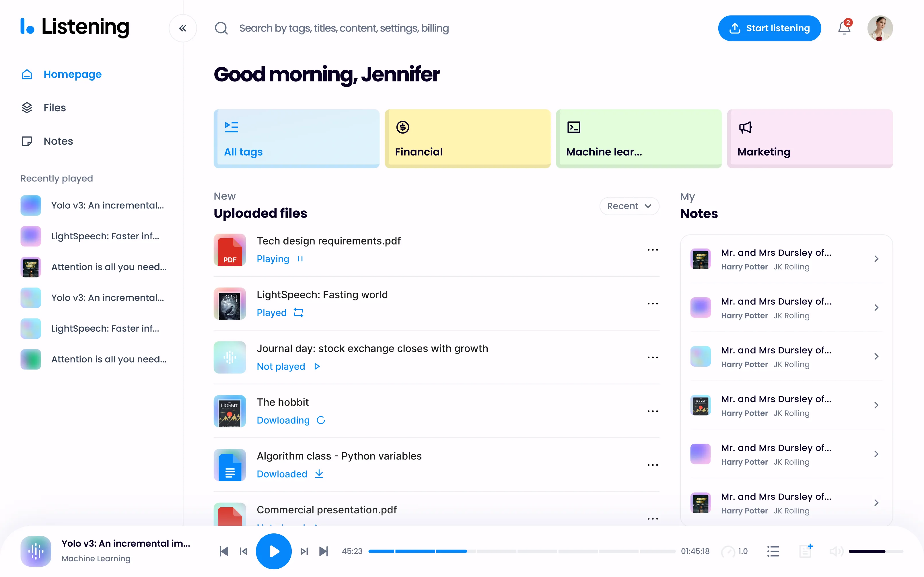This screenshot has width=924, height=577.
Task: Play Journal day stock exchange file
Action: pyautogui.click(x=317, y=366)
